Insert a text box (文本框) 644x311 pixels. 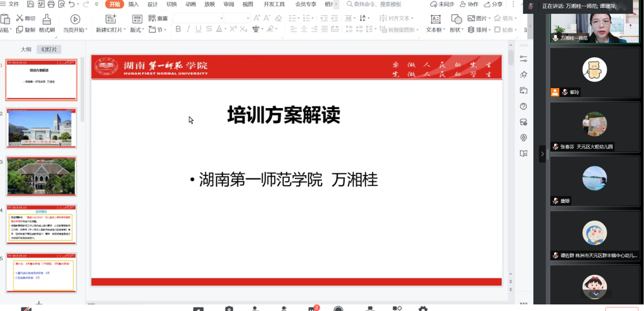[x=435, y=19]
